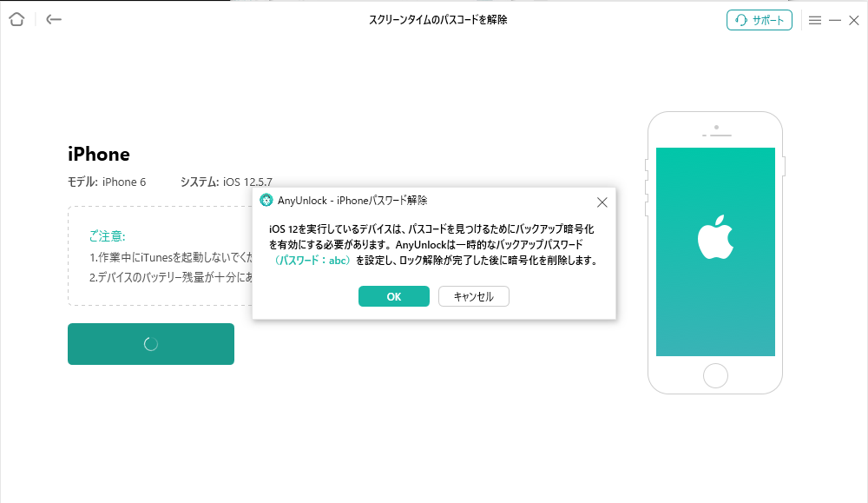Close the AnyUnlock main window
The image size is (868, 503).
(x=854, y=20)
